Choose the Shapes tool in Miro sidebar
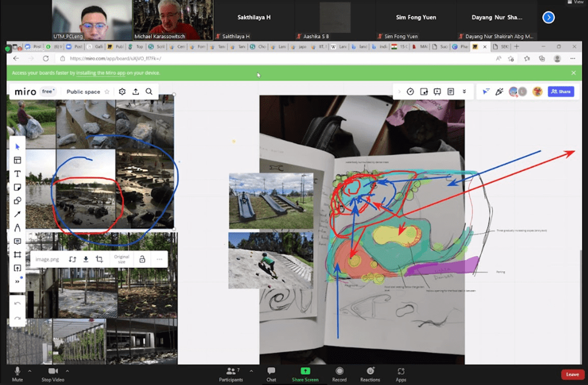The image size is (588, 385). pos(17,201)
